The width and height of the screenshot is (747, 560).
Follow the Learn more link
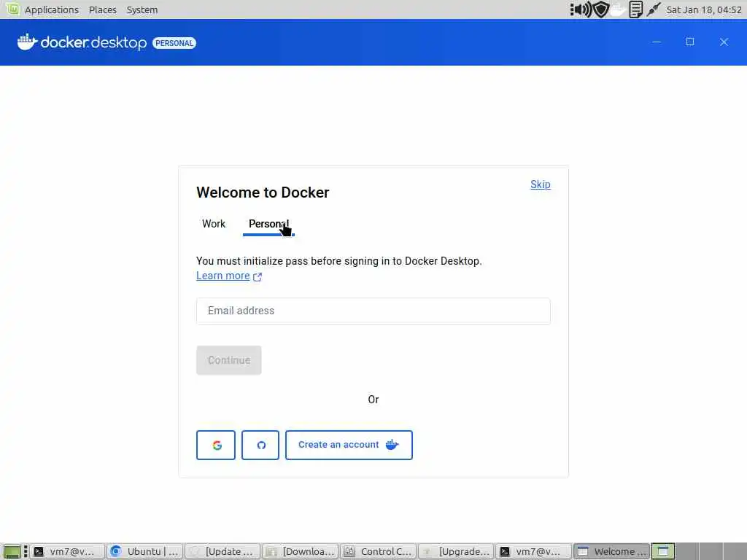(223, 276)
